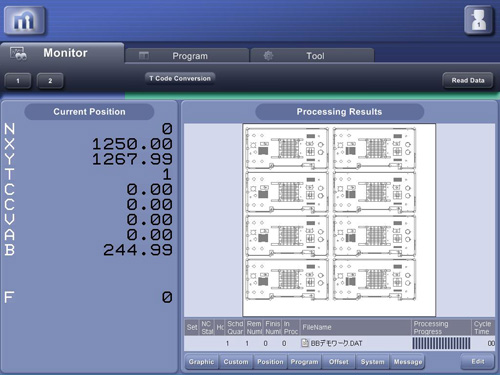This screenshot has width=500, height=375.
Task: Select the System view tab
Action: 373,362
